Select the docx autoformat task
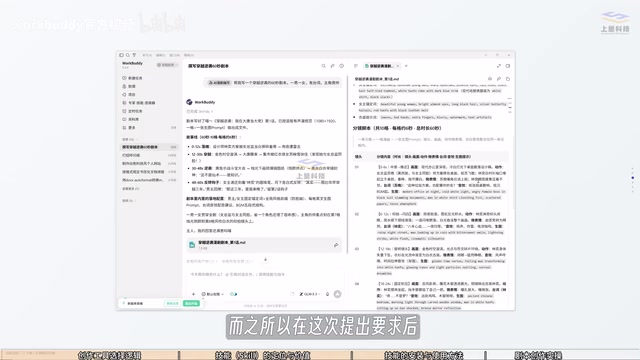The image size is (640, 360). click(x=149, y=180)
